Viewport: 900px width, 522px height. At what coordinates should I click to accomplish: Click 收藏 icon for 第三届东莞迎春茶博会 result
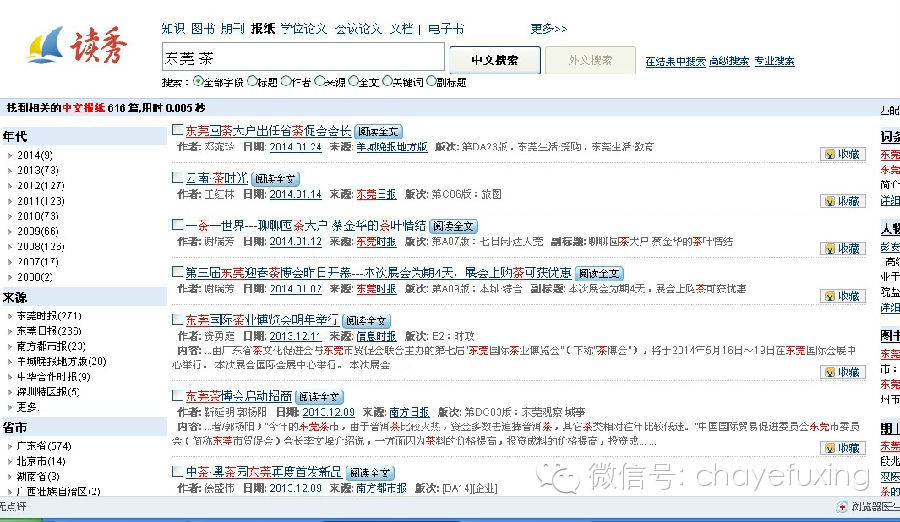click(843, 296)
